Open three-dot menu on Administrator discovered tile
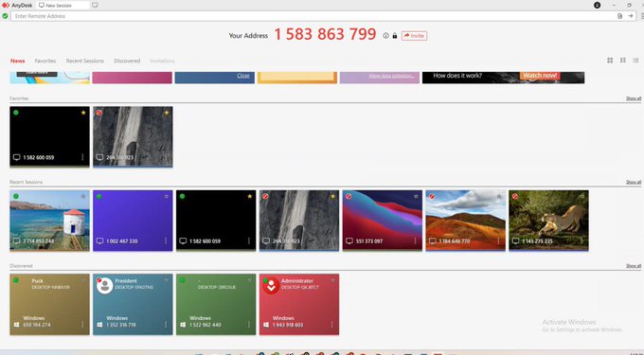 [x=331, y=325]
